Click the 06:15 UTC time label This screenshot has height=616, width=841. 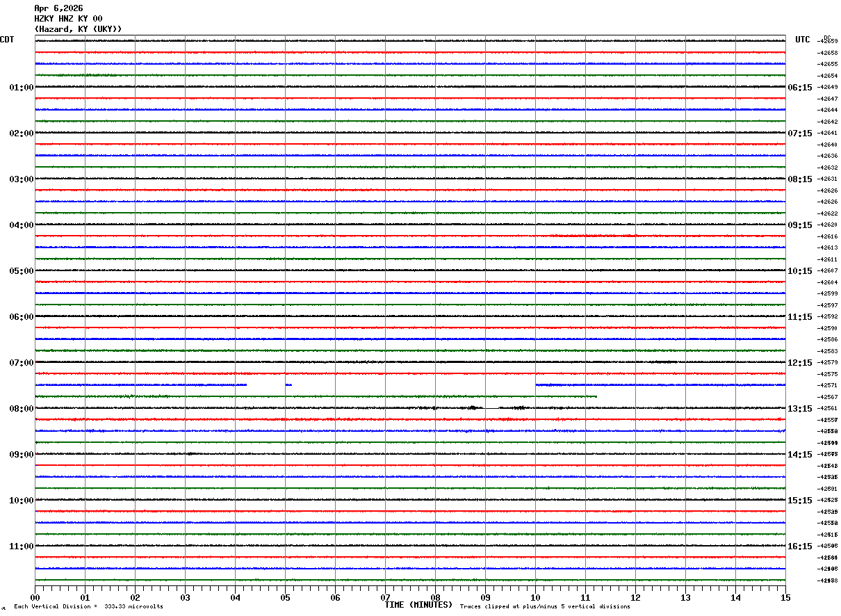click(x=800, y=88)
